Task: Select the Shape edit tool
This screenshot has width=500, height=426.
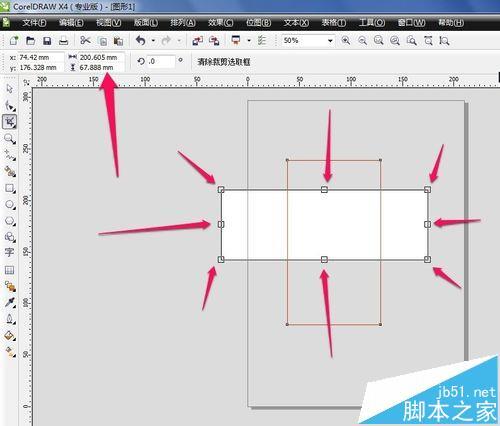Action: click(x=9, y=106)
